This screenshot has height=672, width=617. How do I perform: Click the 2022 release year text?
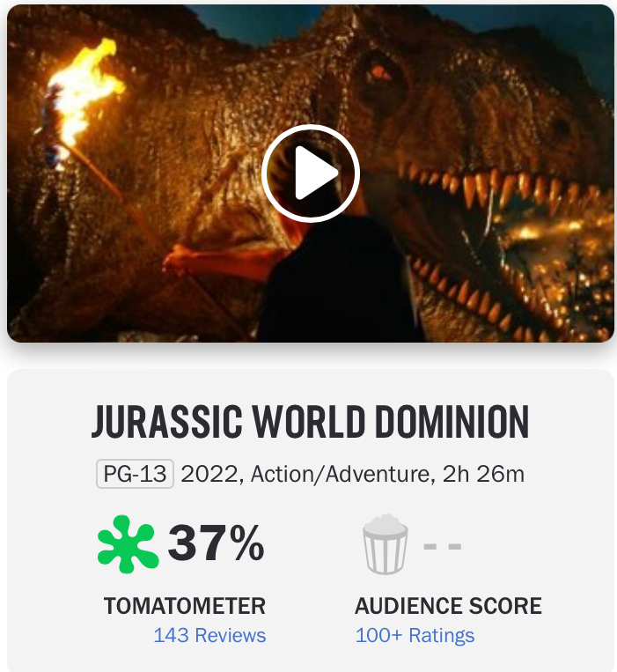pos(209,474)
